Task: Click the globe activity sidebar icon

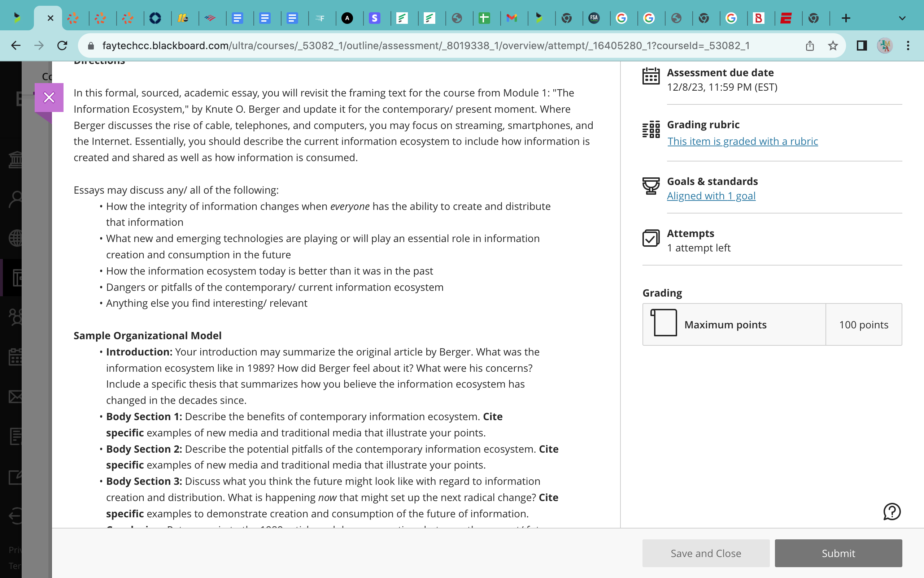Action: coord(15,238)
